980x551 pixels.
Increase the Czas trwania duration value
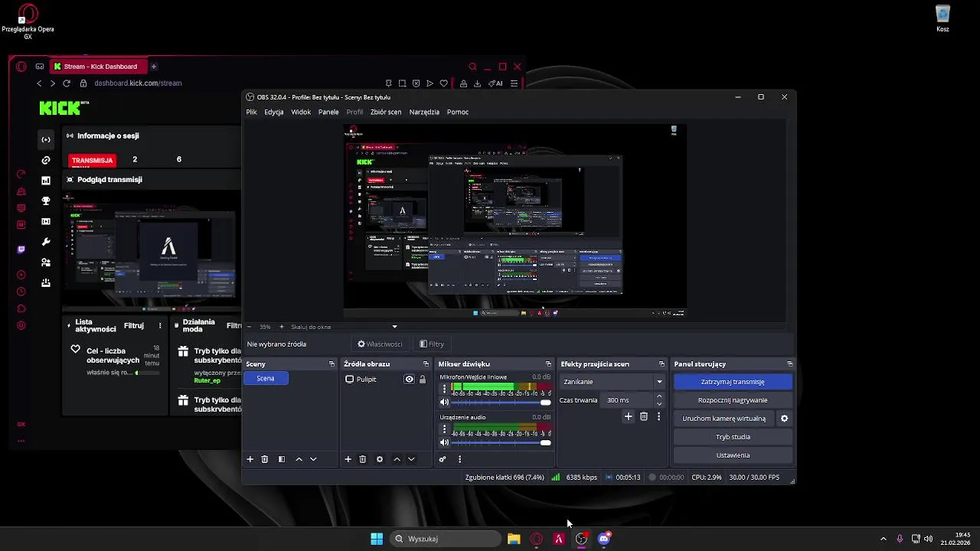coord(659,396)
